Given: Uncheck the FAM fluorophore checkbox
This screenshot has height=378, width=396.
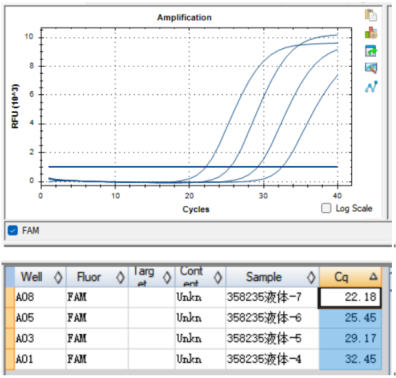Looking at the screenshot, I should tap(13, 230).
